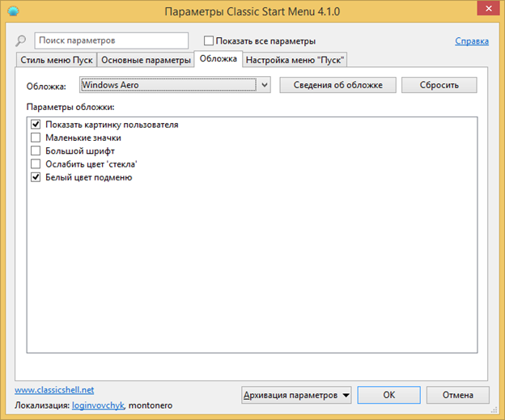Enable 'Большой шрифт' checkbox

pyautogui.click(x=35, y=151)
